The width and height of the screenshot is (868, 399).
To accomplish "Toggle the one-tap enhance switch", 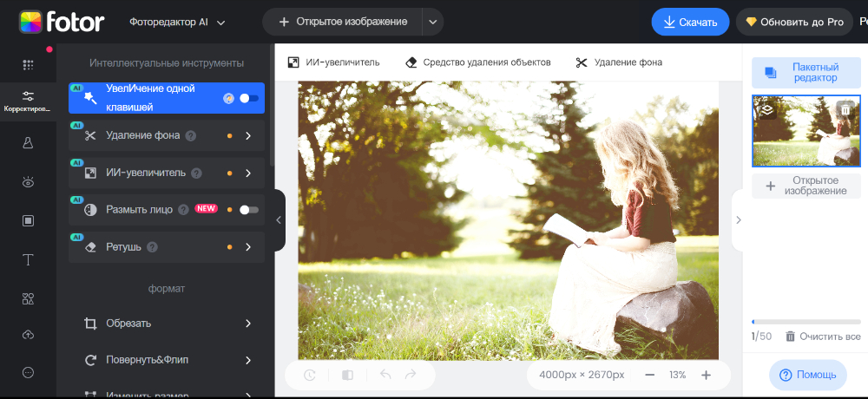I will point(249,98).
